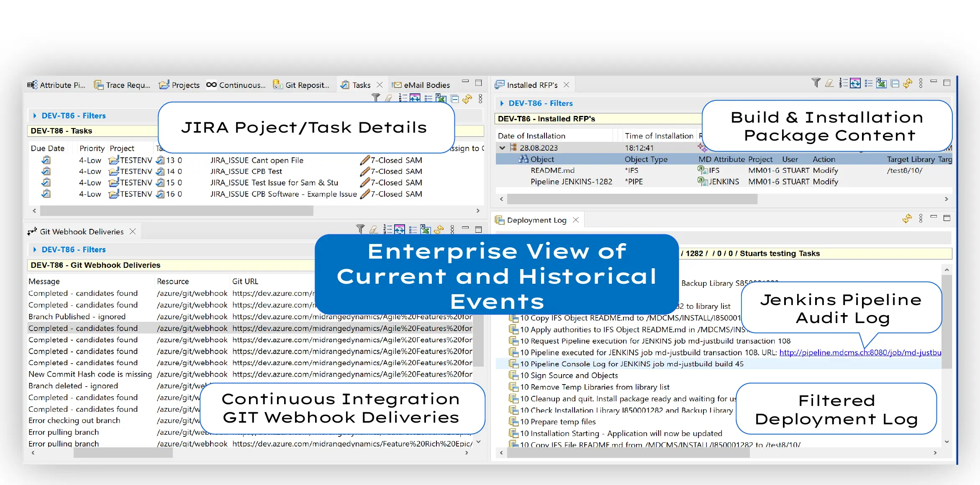Toggle auto-refresh icon in Git Webhook Deliveries toolbar
This screenshot has width=980, height=485.
400,229
